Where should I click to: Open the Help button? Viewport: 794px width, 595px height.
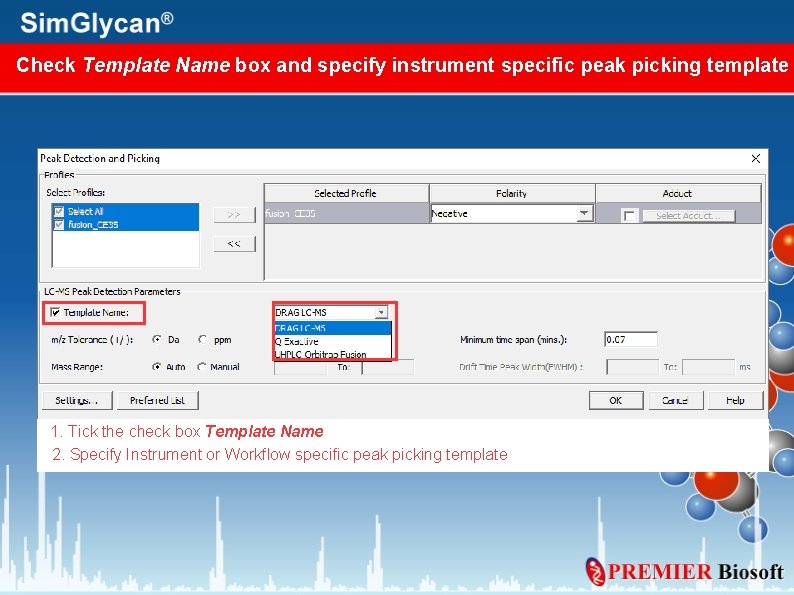coord(735,401)
